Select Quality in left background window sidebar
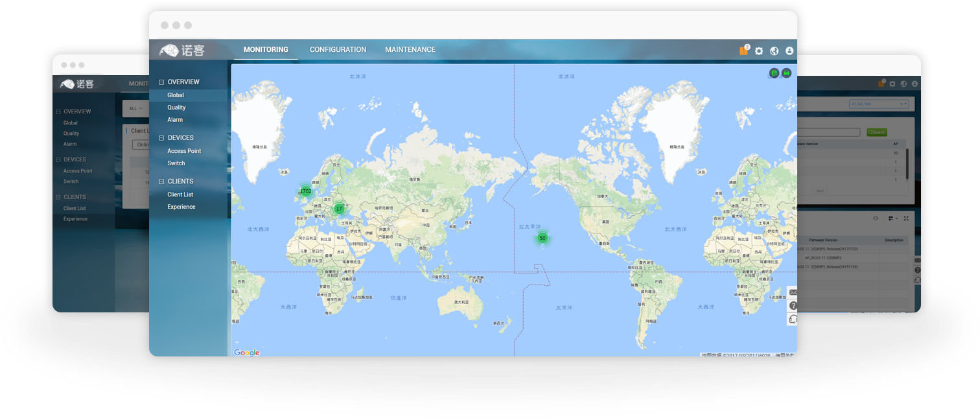The height and width of the screenshot is (418, 980). [x=71, y=134]
